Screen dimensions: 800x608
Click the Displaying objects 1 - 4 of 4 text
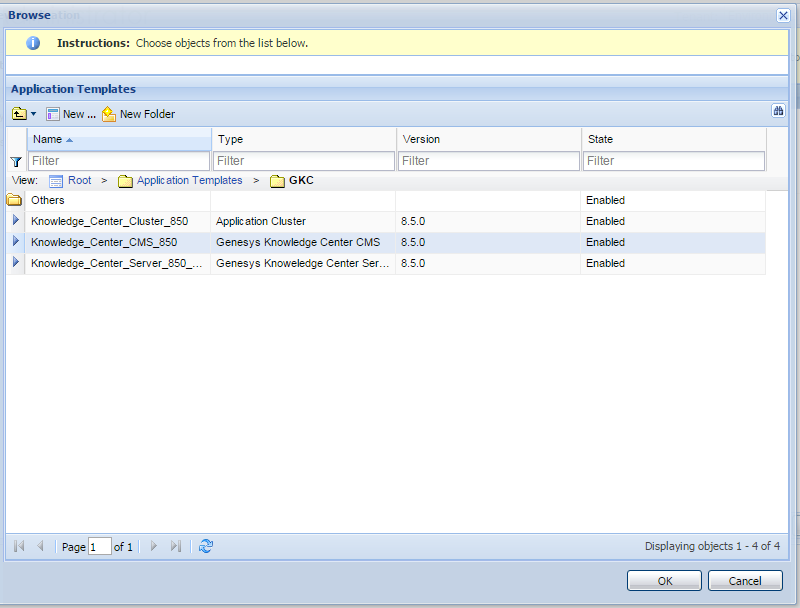712,546
